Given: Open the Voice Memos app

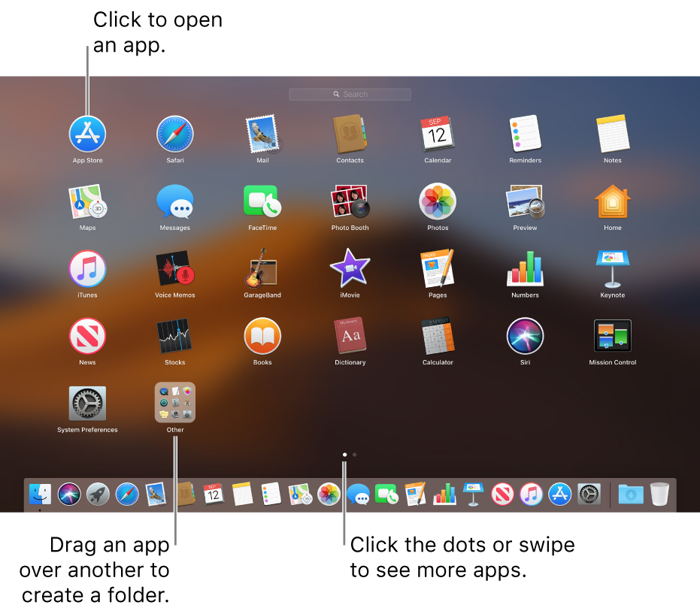Looking at the screenshot, I should pos(174,268).
